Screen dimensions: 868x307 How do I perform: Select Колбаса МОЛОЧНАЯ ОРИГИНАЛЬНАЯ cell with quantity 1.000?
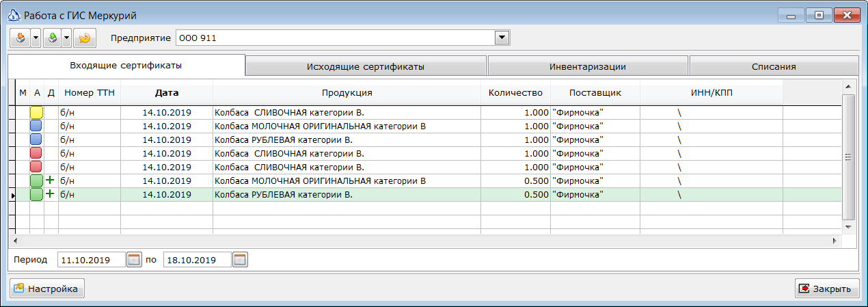pyautogui.click(x=347, y=126)
